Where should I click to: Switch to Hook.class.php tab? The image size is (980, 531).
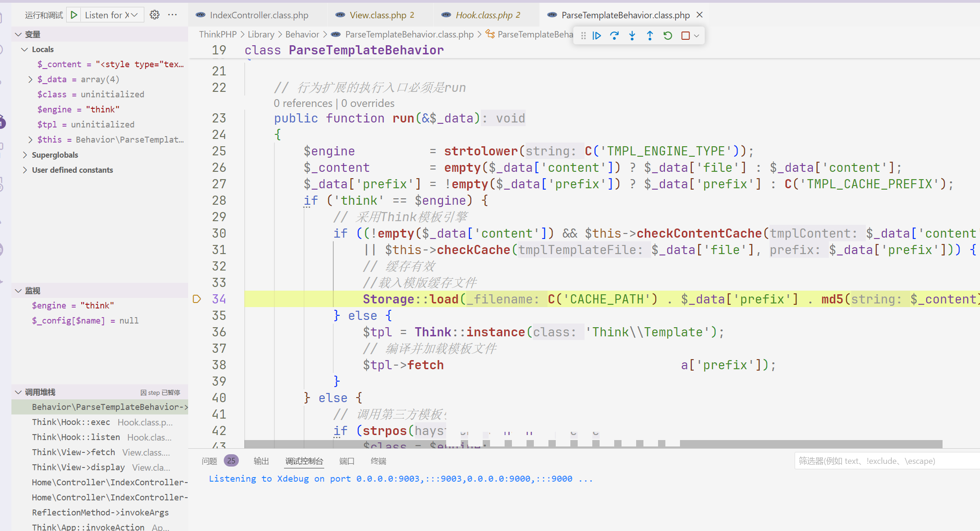tap(483, 15)
